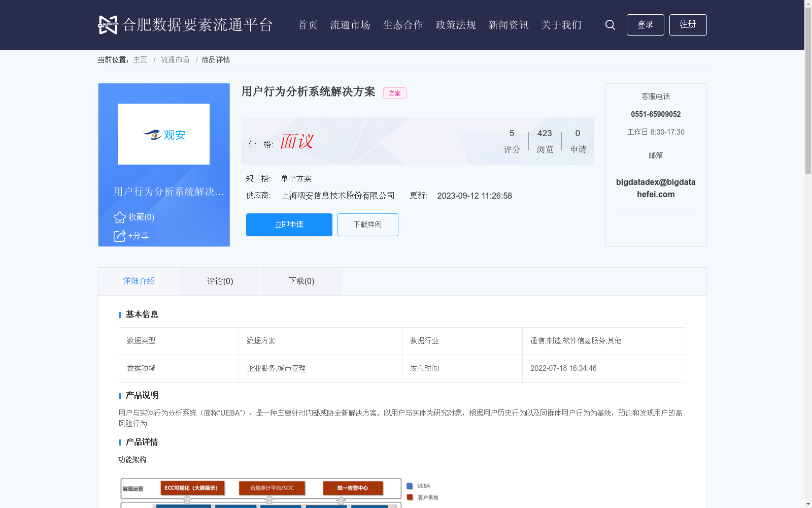Switch to the 评论(0) tab
The height and width of the screenshot is (508, 812).
220,281
